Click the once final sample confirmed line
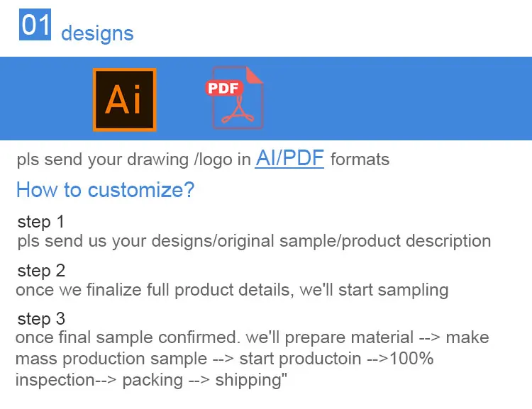 point(252,337)
